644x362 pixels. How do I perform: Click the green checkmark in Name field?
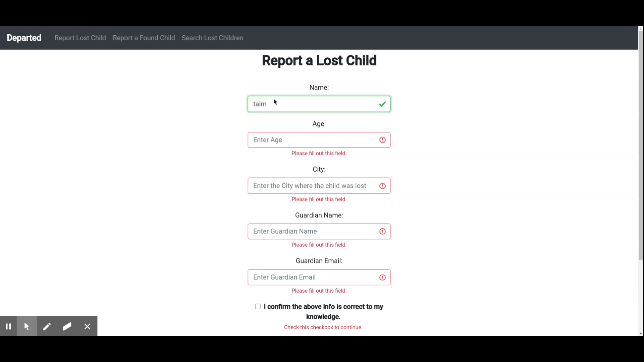[x=382, y=104]
